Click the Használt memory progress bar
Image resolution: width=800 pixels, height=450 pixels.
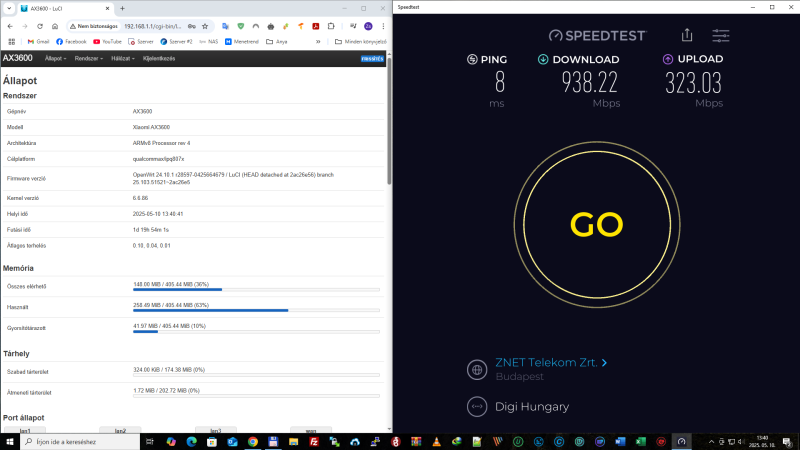point(256,310)
